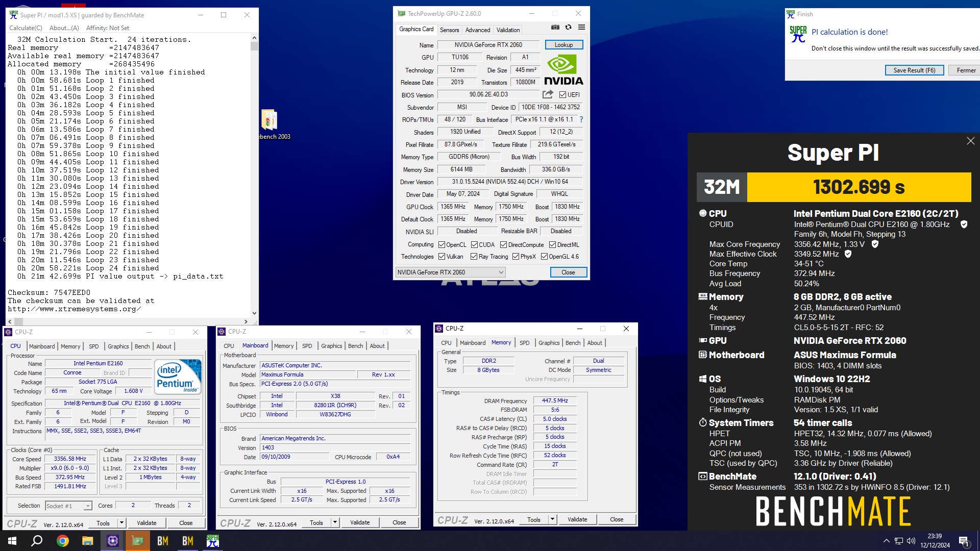Expand Tools dropdown arrow in CPU tab window
This screenshot has width=980, height=551.
coord(121,523)
